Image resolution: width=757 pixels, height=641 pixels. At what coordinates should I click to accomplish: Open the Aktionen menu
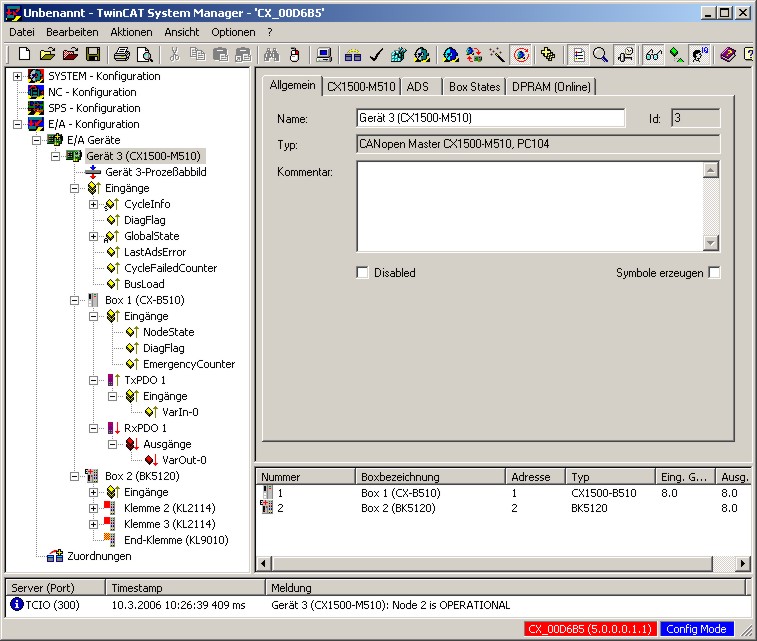coord(131,32)
